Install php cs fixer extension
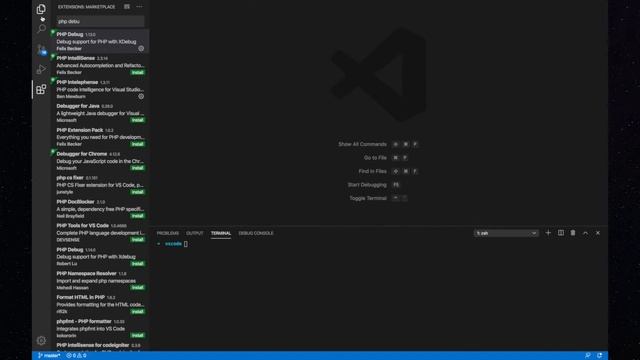Viewport: 640px width, 360px height. (x=138, y=192)
